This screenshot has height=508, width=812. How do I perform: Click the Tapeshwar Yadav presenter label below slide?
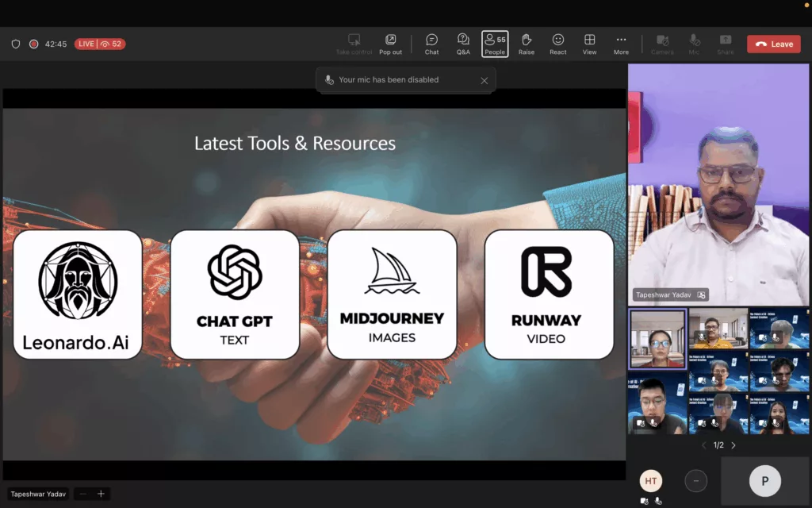(38, 494)
